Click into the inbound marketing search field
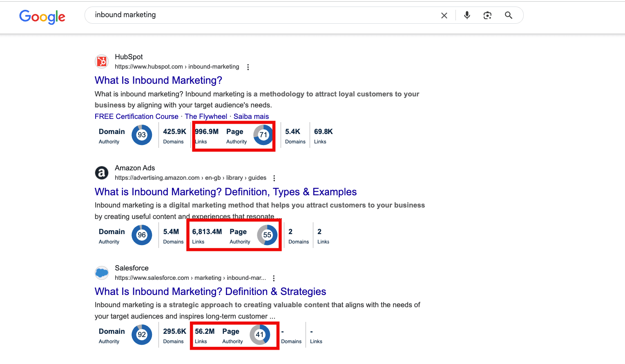This screenshot has width=625, height=364. coord(261,15)
